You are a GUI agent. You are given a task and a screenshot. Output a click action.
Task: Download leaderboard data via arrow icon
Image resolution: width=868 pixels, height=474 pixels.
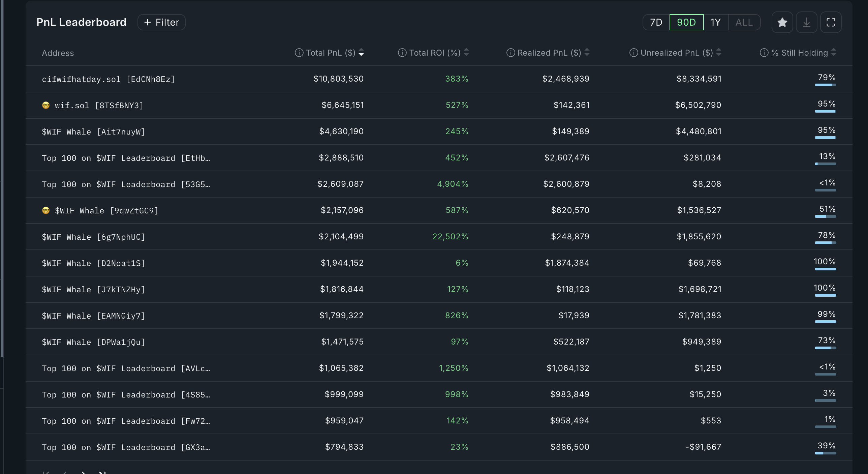(x=806, y=22)
